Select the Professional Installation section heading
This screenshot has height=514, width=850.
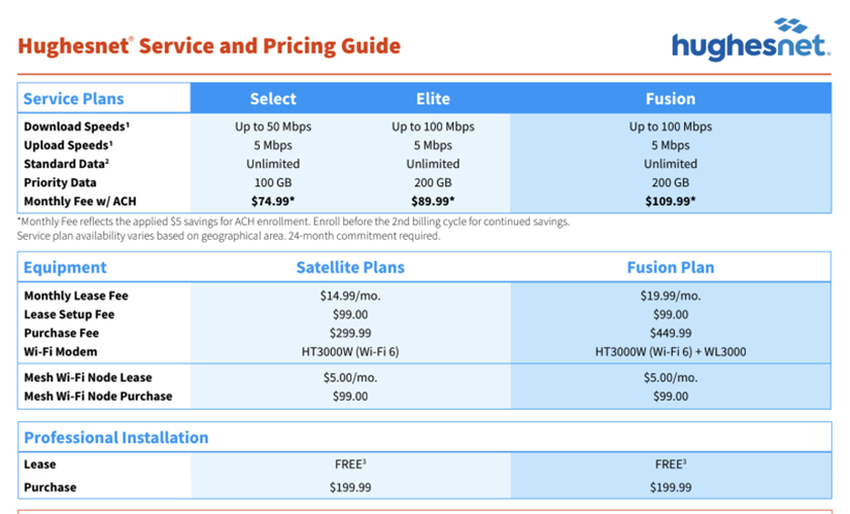coord(116,437)
